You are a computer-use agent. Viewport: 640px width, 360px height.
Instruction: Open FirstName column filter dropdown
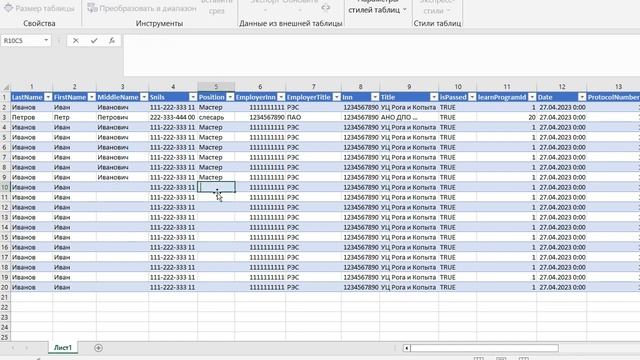click(x=92, y=97)
